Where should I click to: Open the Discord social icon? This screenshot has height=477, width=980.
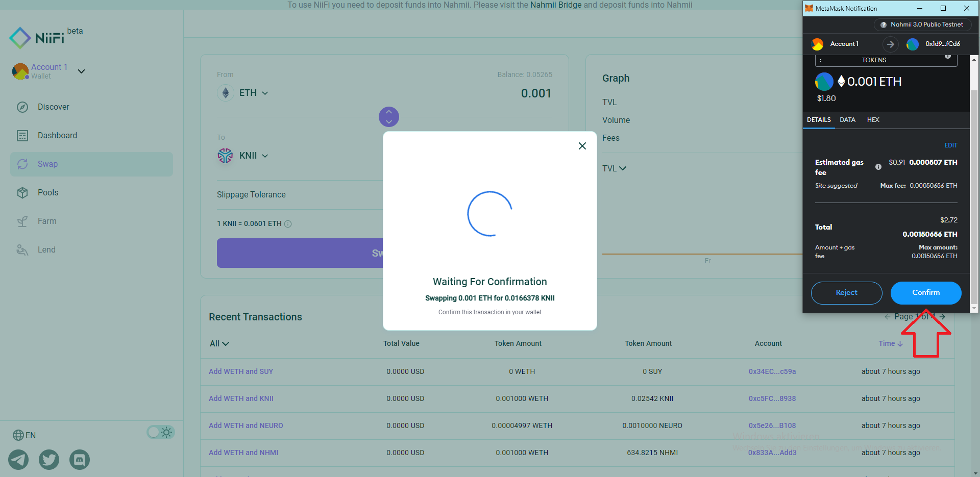[x=80, y=460]
